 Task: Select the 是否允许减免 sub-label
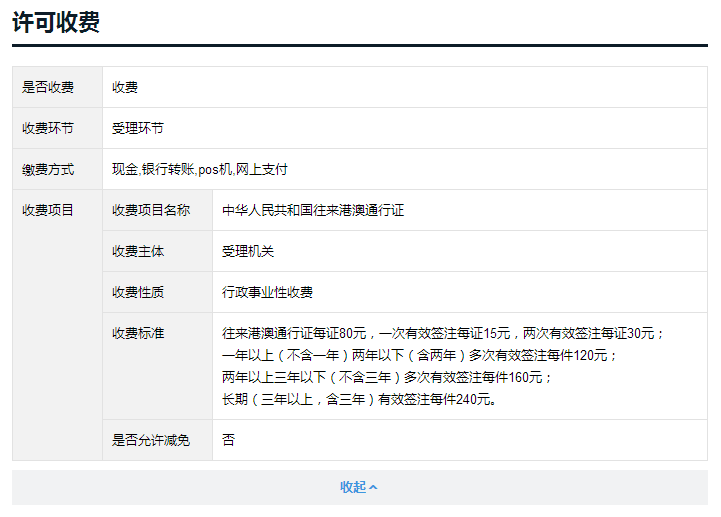151,440
